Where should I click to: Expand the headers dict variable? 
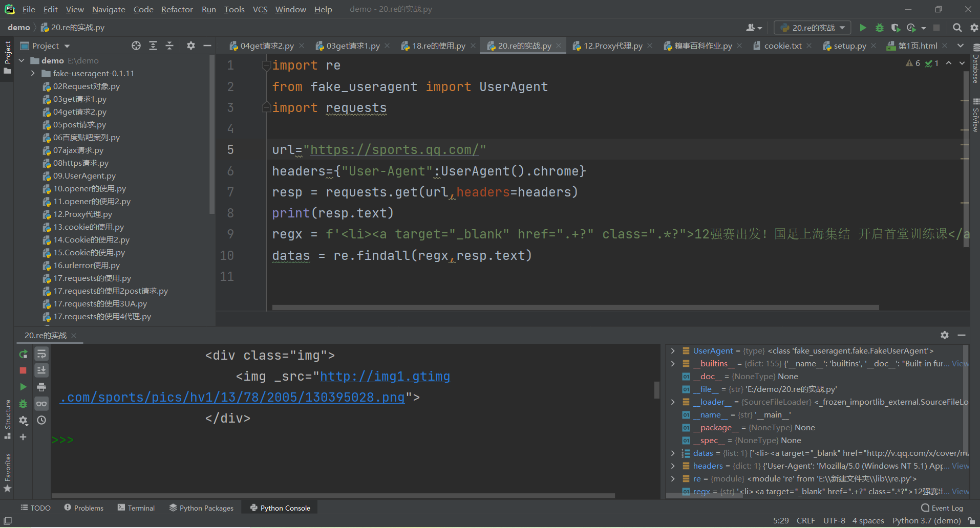click(x=673, y=466)
